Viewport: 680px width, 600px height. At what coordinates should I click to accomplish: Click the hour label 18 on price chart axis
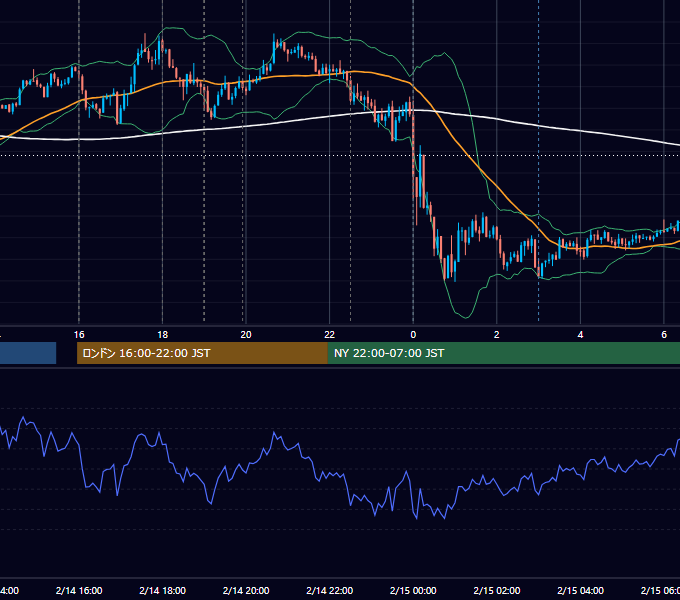tap(163, 335)
